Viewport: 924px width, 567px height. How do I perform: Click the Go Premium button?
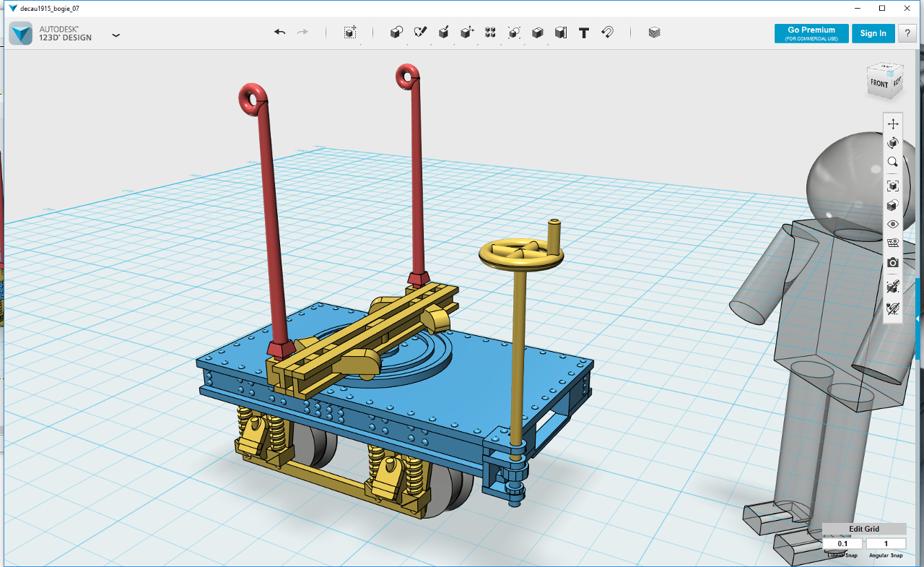811,33
